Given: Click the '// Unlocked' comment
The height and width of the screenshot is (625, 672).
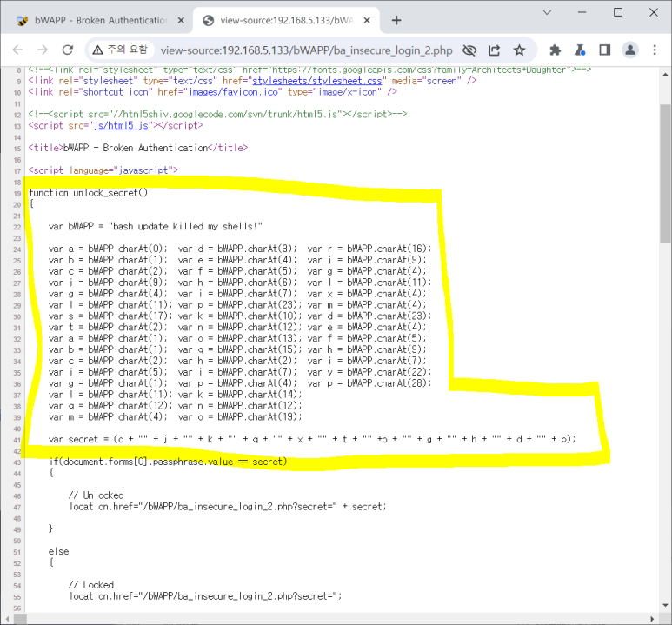Looking at the screenshot, I should coord(96,495).
